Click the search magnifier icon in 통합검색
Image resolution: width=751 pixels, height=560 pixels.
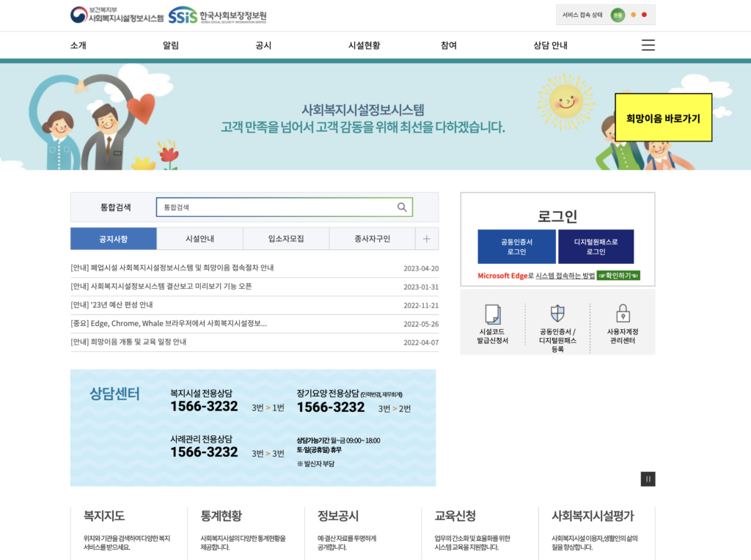point(402,207)
